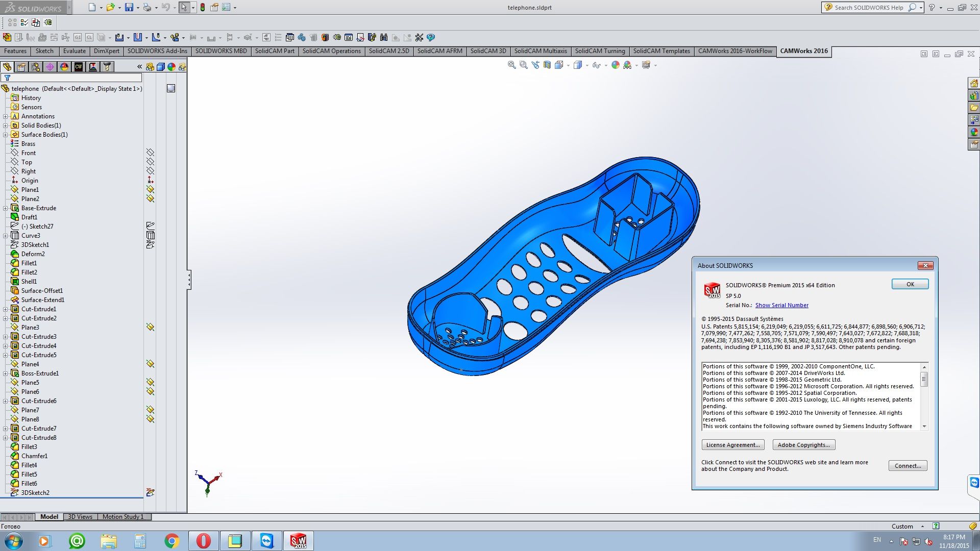Viewport: 980px width, 551px height.
Task: Toggle visibility of Top plane
Action: 150,161
